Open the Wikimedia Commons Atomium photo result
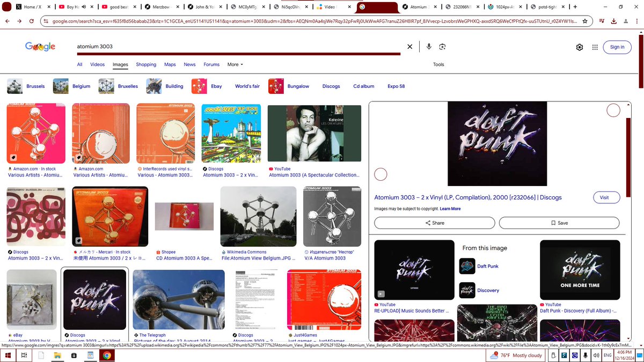This screenshot has width=644, height=362. 258,216
